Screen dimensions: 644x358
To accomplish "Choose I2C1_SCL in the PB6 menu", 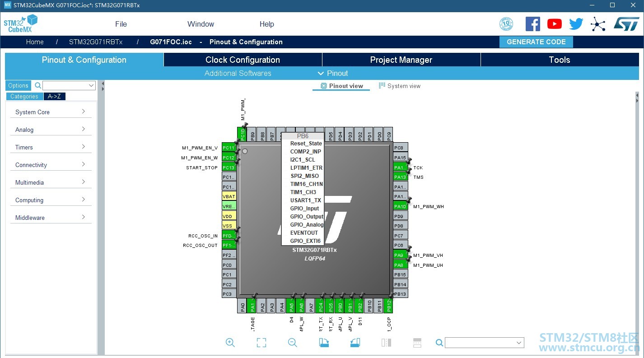I will 303,159.
